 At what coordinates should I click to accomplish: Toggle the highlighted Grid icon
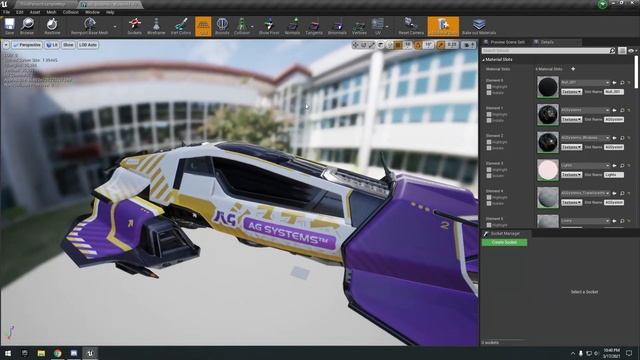(x=203, y=26)
